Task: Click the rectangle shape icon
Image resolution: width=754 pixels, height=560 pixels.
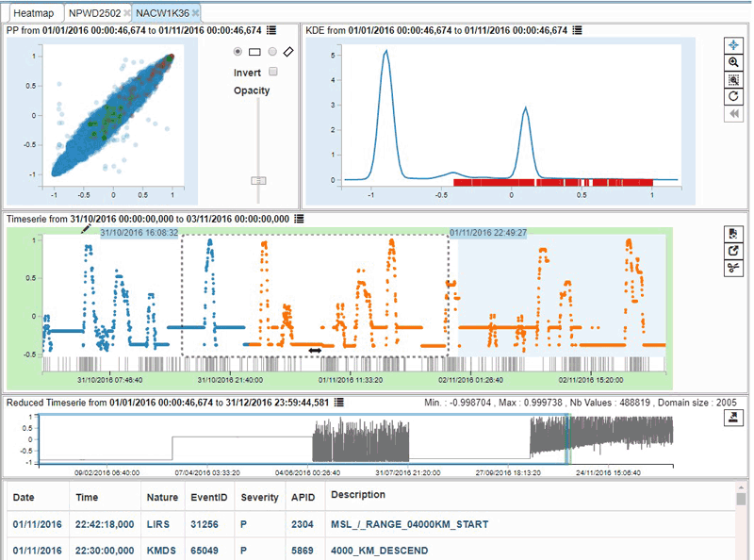Action: click(254, 52)
